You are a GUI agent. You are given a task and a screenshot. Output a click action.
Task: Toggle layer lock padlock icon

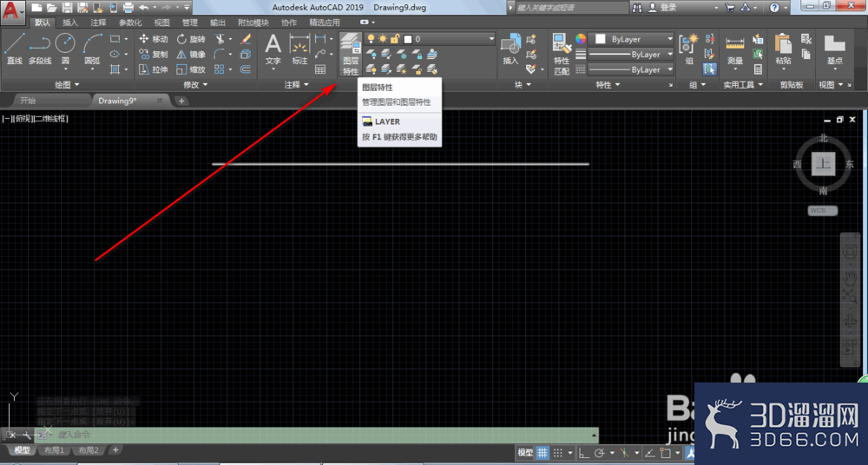click(x=395, y=39)
